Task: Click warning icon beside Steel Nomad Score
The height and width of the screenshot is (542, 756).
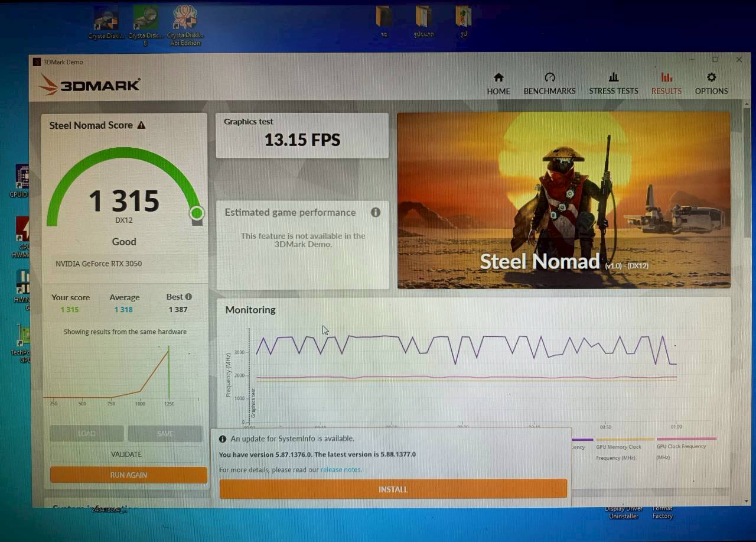Action: pyautogui.click(x=141, y=125)
